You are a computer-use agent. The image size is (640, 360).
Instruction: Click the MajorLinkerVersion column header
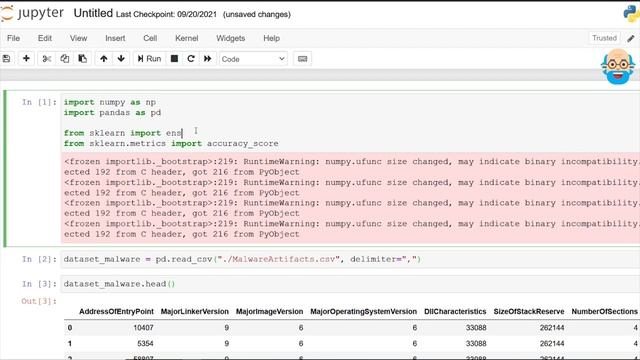pyautogui.click(x=195, y=311)
